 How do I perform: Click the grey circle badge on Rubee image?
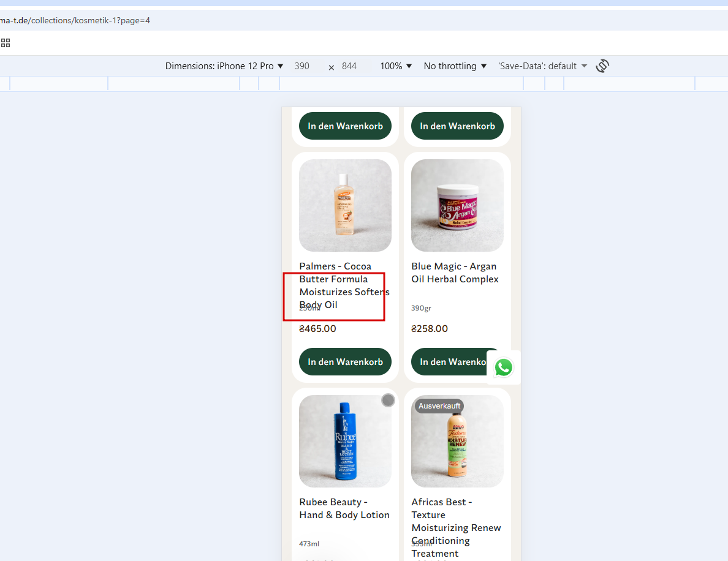click(388, 400)
